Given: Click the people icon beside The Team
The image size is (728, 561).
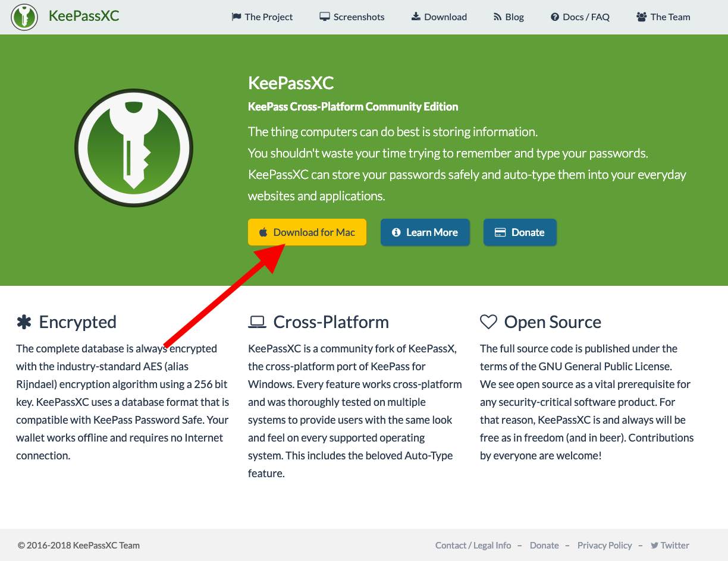Looking at the screenshot, I should [641, 17].
